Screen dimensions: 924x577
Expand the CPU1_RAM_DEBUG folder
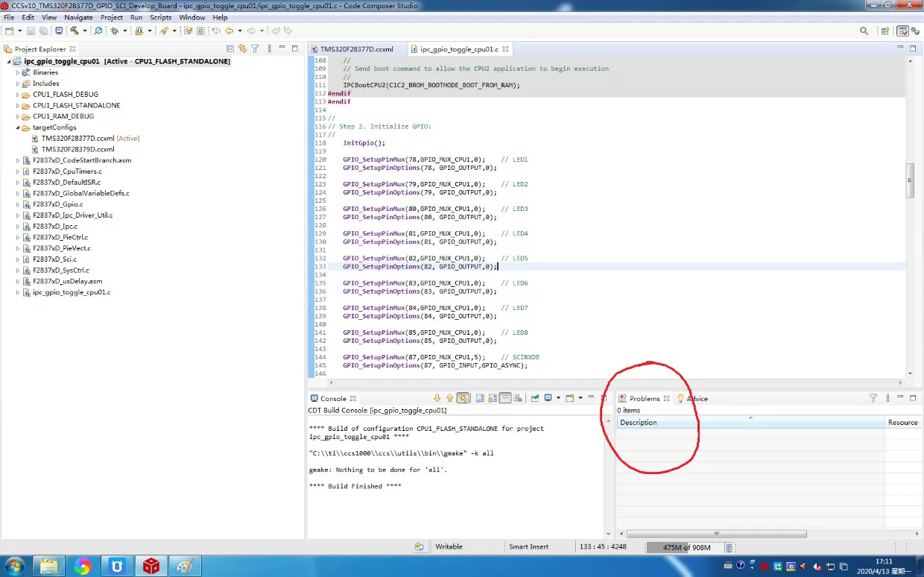point(18,116)
